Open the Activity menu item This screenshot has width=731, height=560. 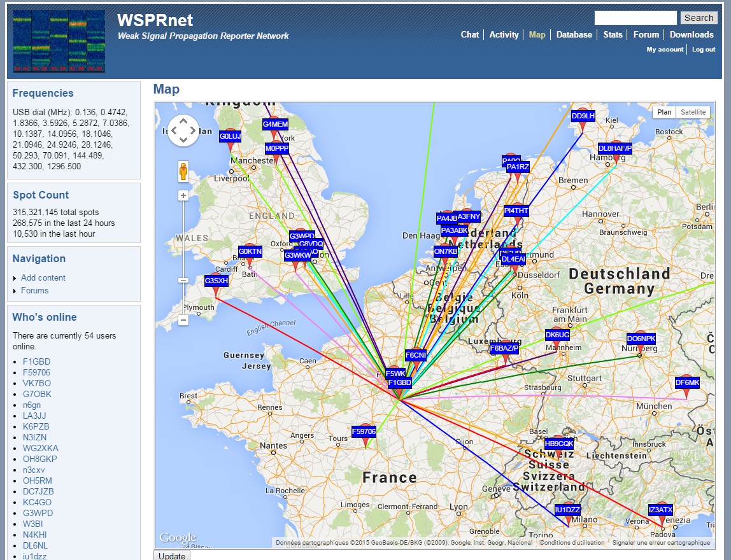tap(504, 34)
